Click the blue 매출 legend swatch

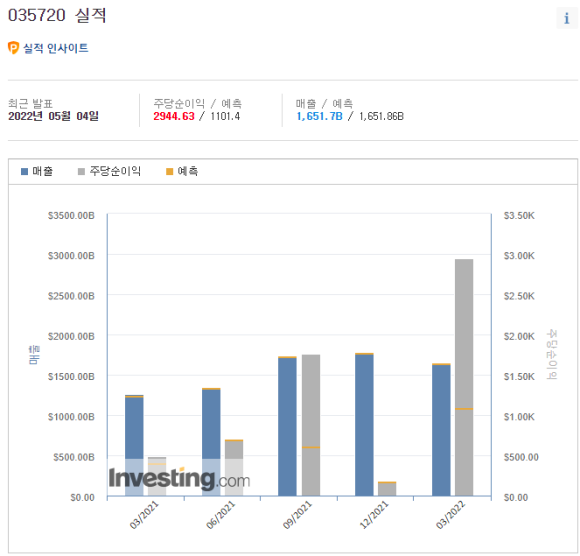click(x=24, y=172)
